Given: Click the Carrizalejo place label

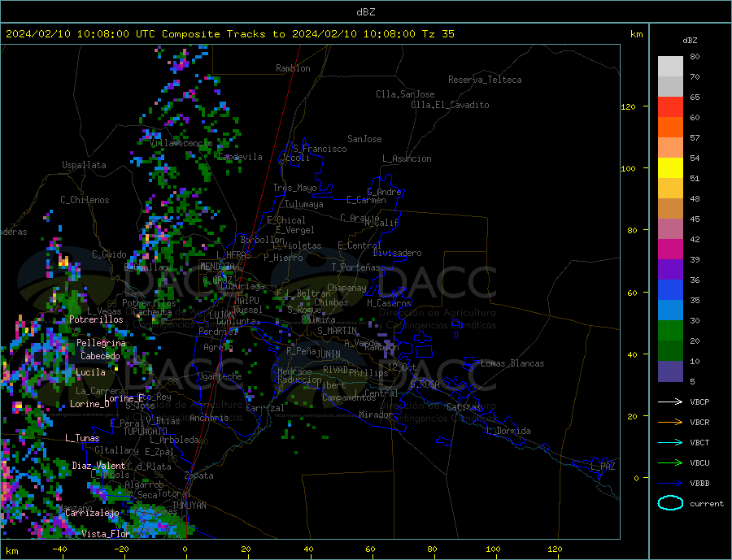Looking at the screenshot, I should 92,513.
